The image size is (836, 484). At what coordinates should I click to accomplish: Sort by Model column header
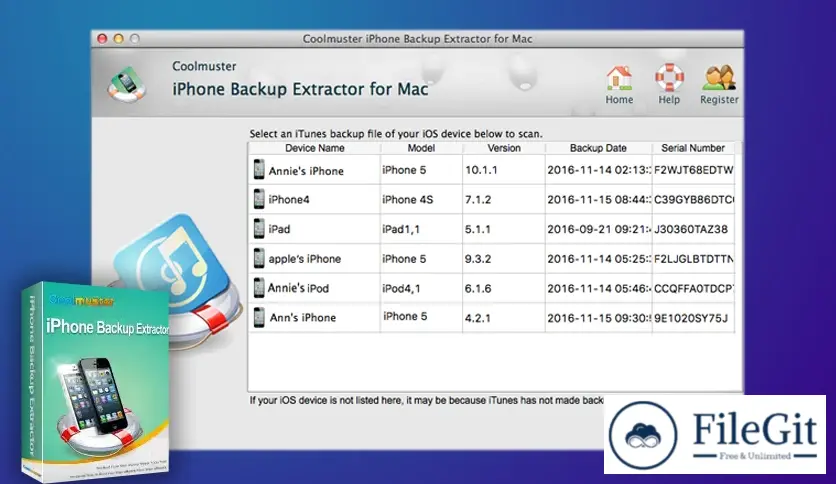coord(421,148)
